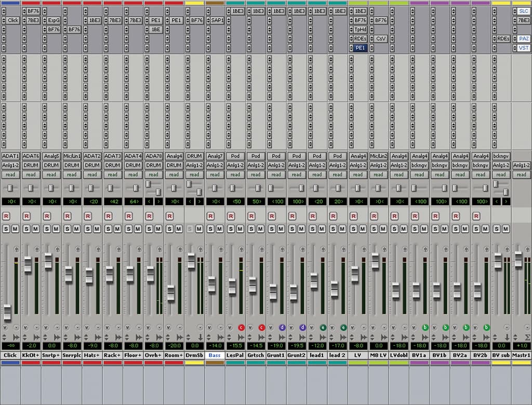Click KkOt+ volume readout '-2.0'
Image resolution: width=532 pixels, height=405 pixels.
coord(31,346)
